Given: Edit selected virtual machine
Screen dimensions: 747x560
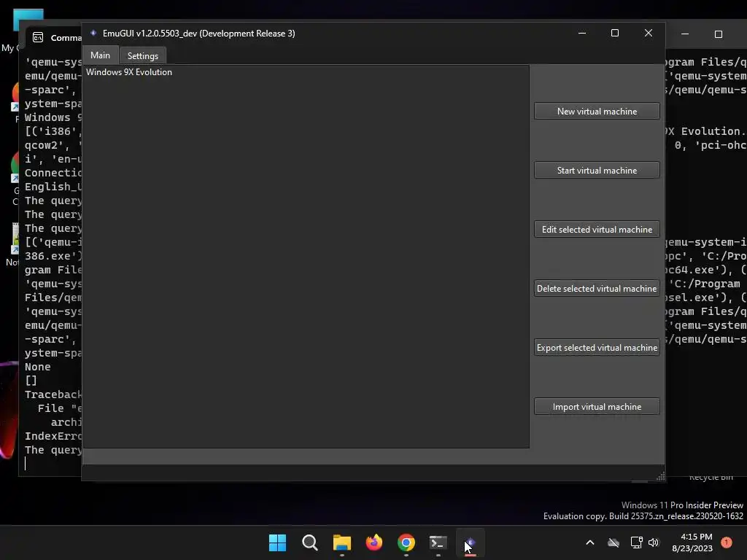Looking at the screenshot, I should (x=597, y=229).
